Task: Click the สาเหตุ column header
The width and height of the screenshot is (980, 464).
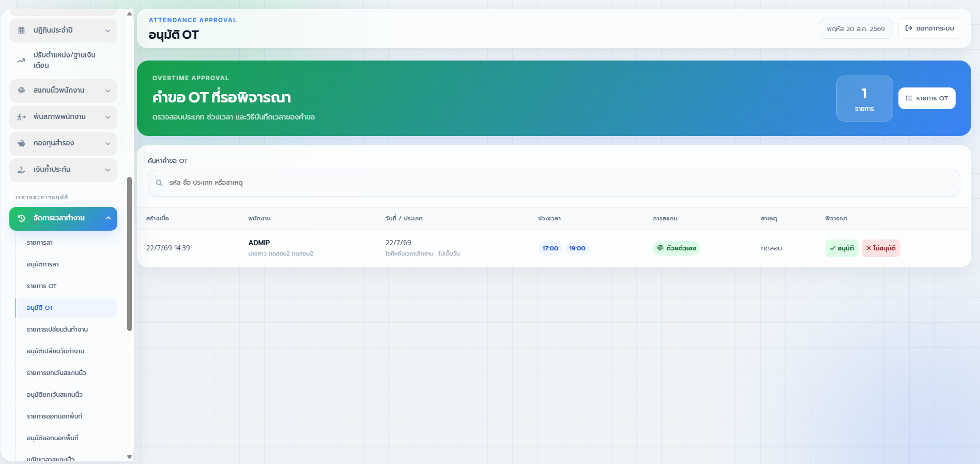Action: (769, 218)
